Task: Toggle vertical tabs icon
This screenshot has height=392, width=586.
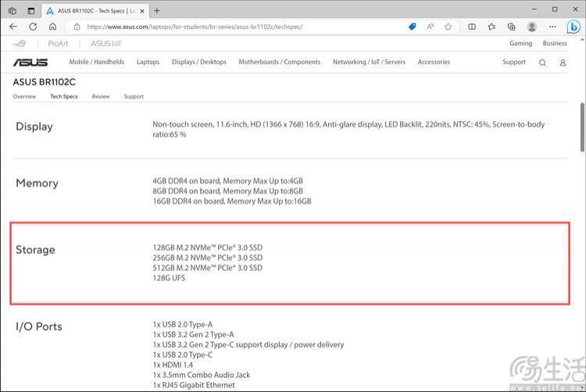Action: tap(31, 10)
